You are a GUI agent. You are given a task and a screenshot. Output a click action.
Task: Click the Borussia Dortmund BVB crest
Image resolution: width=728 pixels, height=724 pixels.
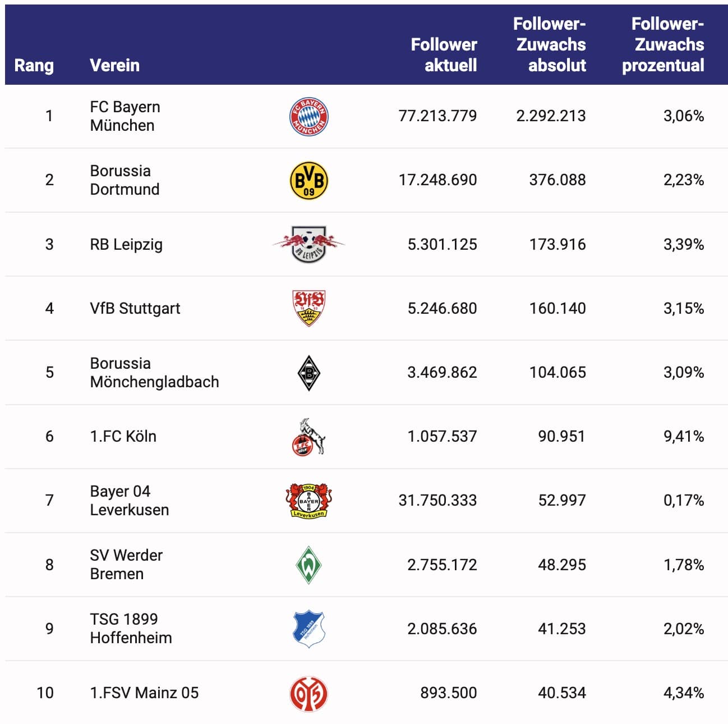(308, 181)
